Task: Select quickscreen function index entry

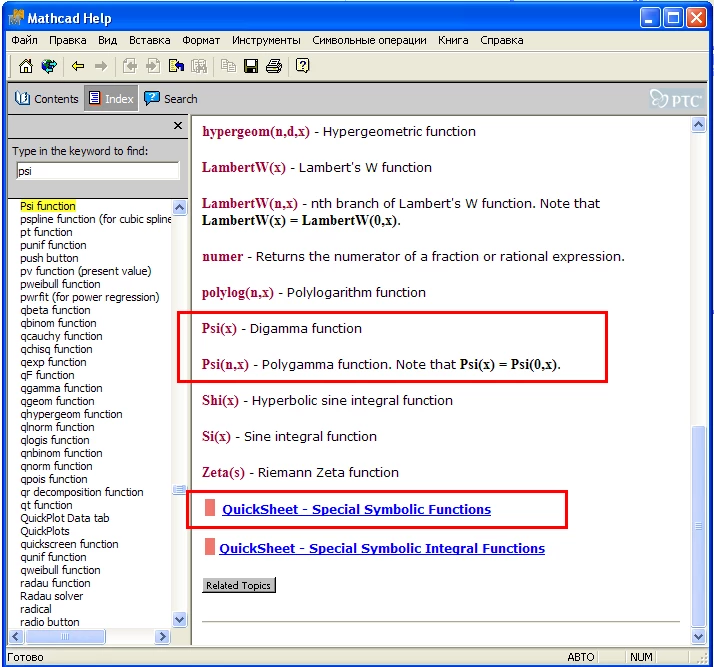Action: (x=69, y=544)
